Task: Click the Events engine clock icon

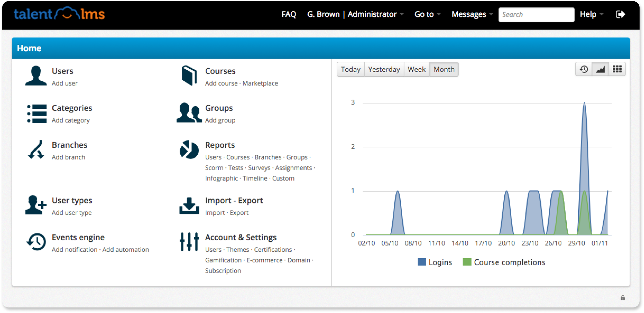Action: 36,242
